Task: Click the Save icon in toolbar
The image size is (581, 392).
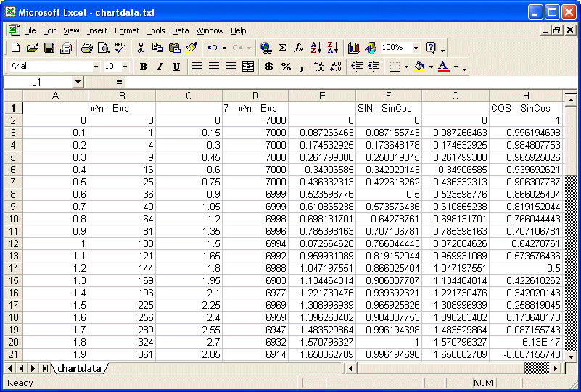Action: [49, 48]
